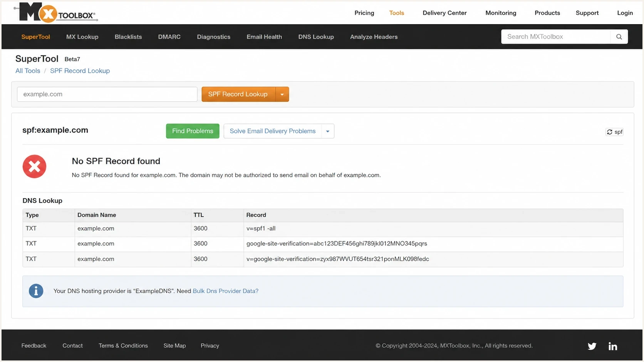Viewport: 644px width, 362px height.
Task: Open the Analyze Headers tab
Action: click(374, 37)
